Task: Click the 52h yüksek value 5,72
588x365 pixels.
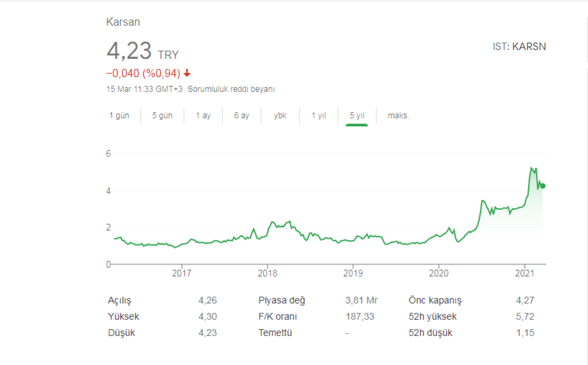Action: (525, 317)
